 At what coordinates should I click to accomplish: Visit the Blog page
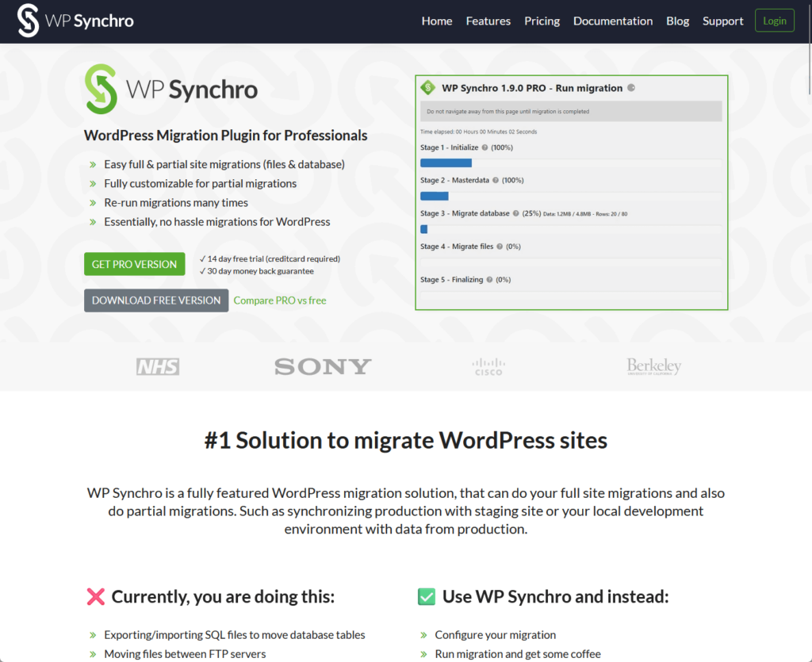click(677, 21)
